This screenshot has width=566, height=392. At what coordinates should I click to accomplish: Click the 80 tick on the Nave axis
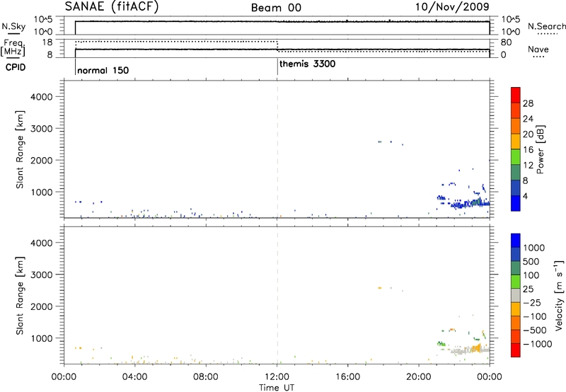pyautogui.click(x=506, y=42)
